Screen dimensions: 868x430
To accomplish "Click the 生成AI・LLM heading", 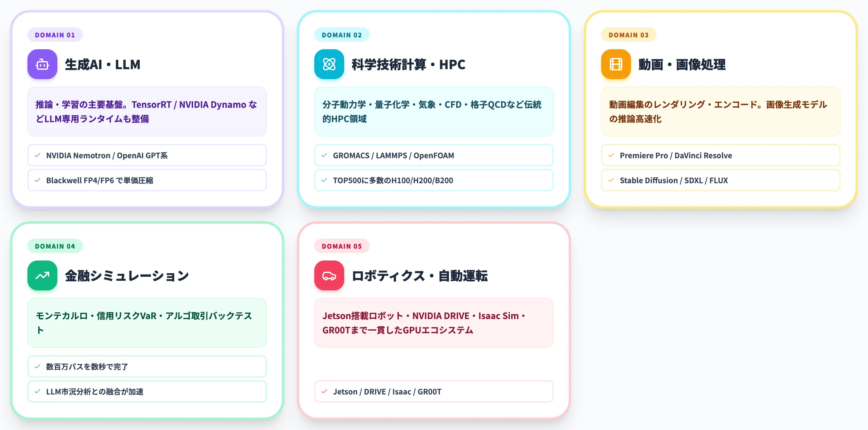I will point(103,64).
